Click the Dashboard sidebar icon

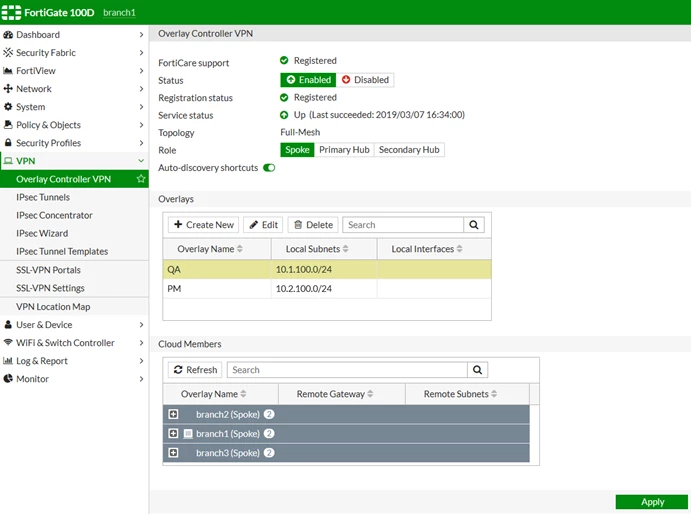[8, 34]
